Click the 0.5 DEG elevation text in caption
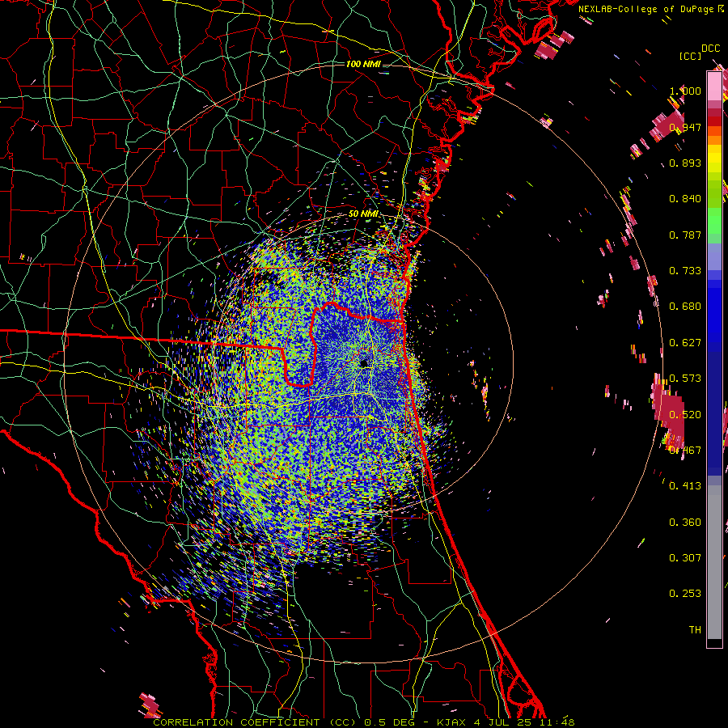The width and height of the screenshot is (728, 728). [x=389, y=722]
